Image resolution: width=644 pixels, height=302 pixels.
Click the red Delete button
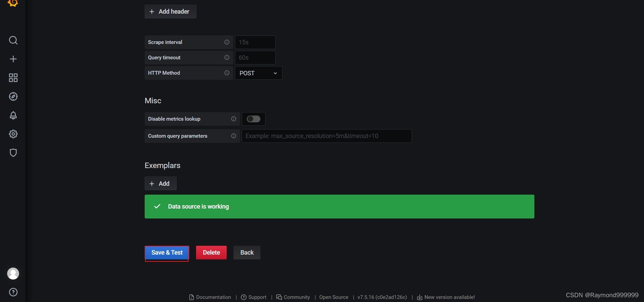(x=211, y=253)
